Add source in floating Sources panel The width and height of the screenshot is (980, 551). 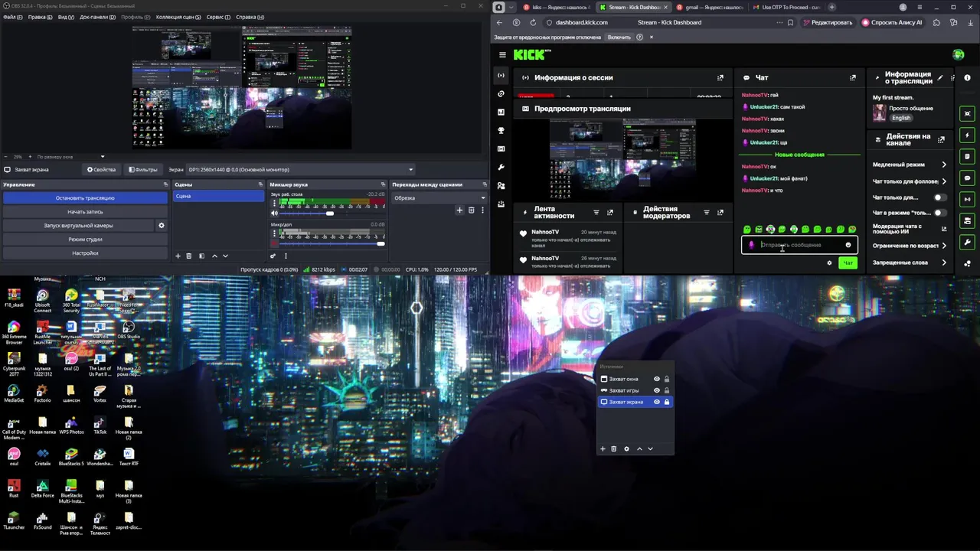[603, 448]
